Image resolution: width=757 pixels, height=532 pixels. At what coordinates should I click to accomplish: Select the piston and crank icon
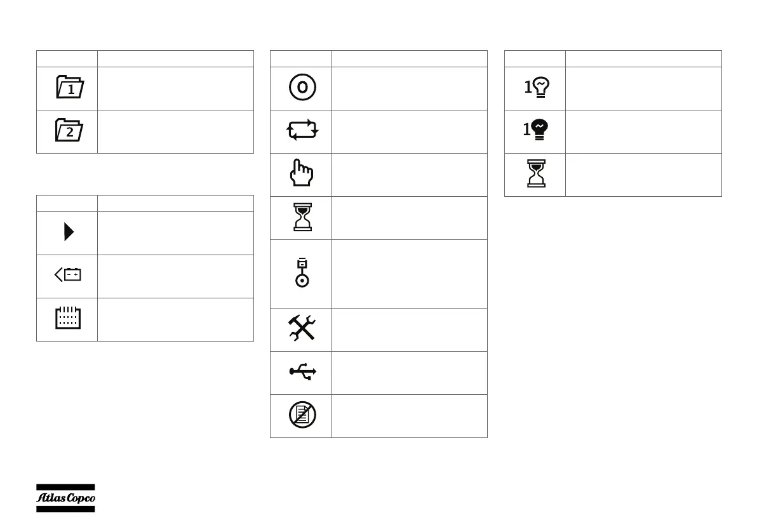click(x=302, y=273)
